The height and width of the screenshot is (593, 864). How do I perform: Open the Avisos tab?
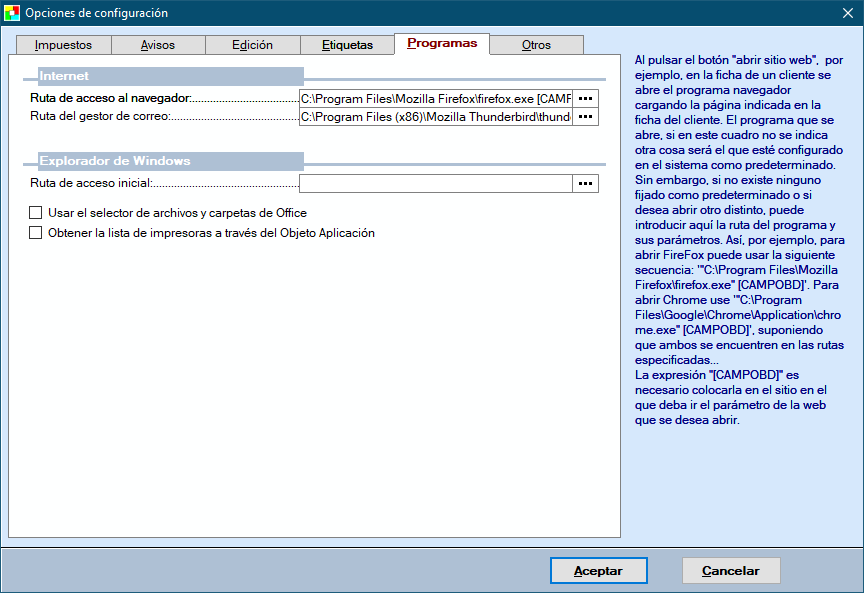point(157,45)
